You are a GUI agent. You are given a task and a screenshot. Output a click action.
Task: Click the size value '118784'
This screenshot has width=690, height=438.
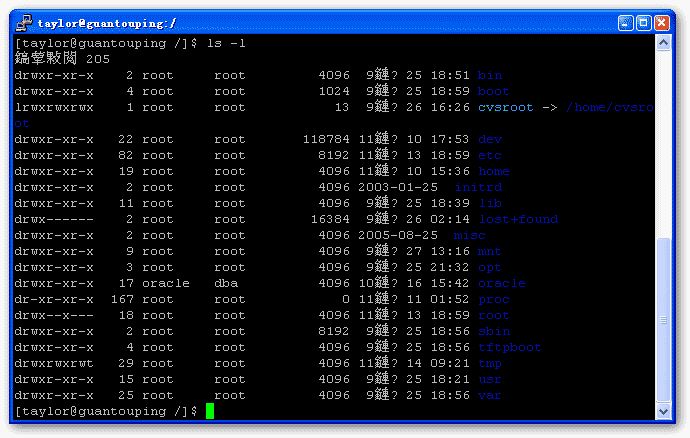tap(326, 140)
